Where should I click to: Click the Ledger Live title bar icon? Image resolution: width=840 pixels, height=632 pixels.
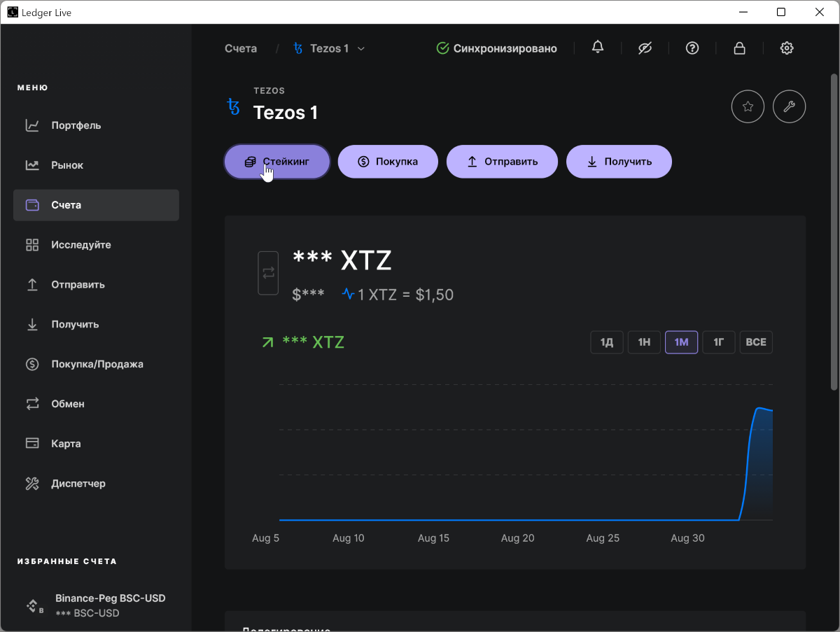pos(13,13)
